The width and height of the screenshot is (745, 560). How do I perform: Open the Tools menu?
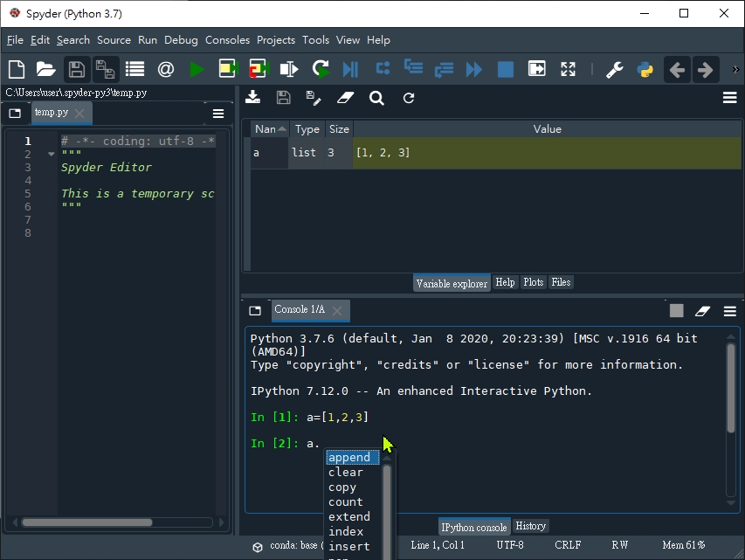click(x=315, y=40)
